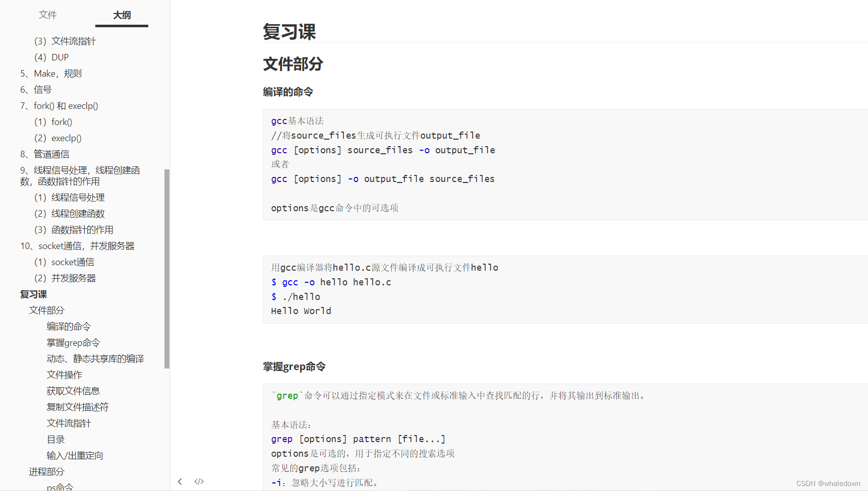Open (3) 函数指针的作用 in outline
Screen dimensions: 868x491
(74, 229)
